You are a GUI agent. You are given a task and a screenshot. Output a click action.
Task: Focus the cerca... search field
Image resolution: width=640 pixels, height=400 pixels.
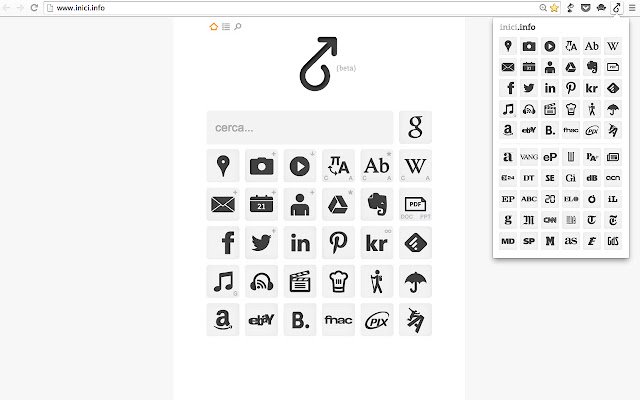coord(300,127)
